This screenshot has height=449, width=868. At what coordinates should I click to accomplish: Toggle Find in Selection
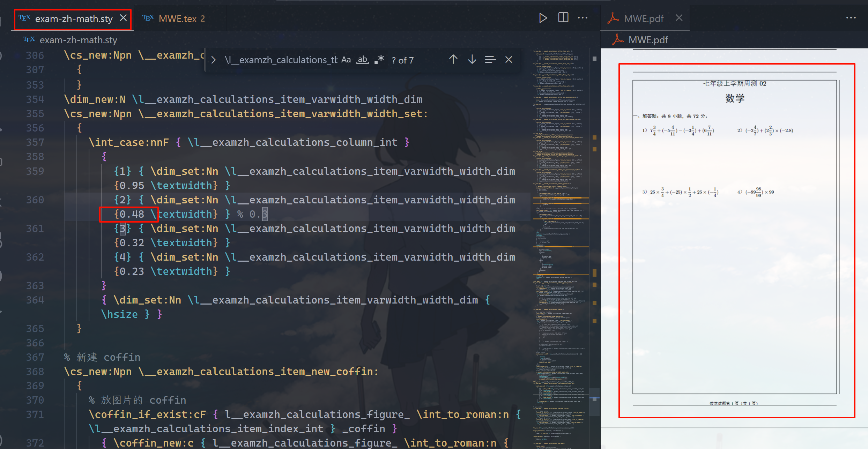point(490,60)
